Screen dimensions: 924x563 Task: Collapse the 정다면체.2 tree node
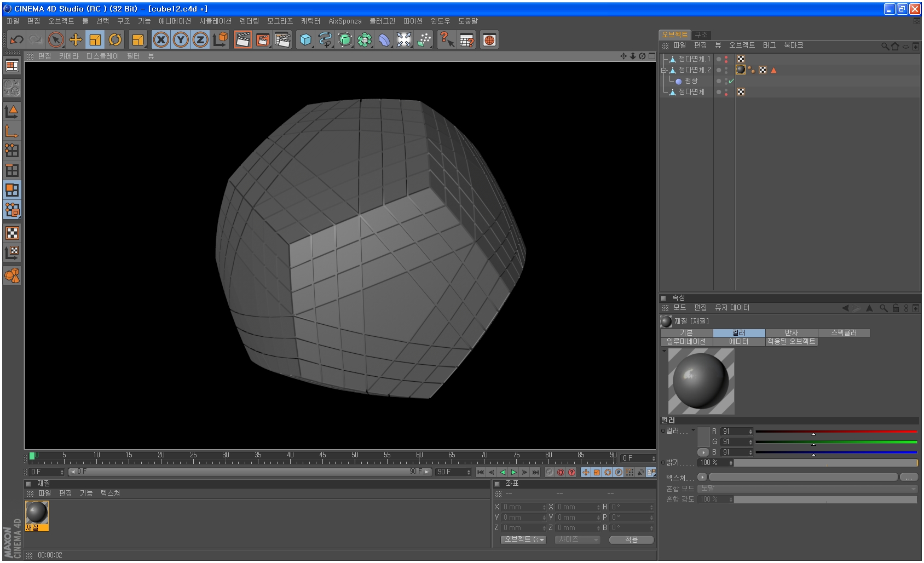pyautogui.click(x=663, y=70)
